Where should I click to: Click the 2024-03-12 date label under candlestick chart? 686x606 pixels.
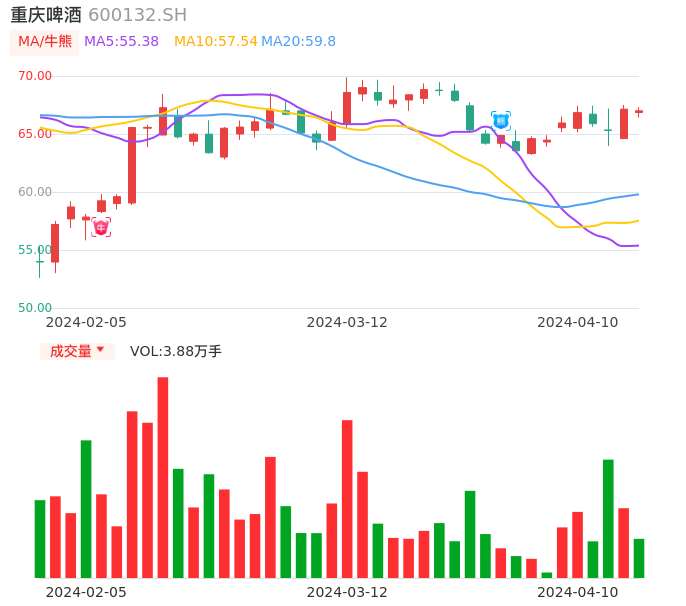pos(347,322)
